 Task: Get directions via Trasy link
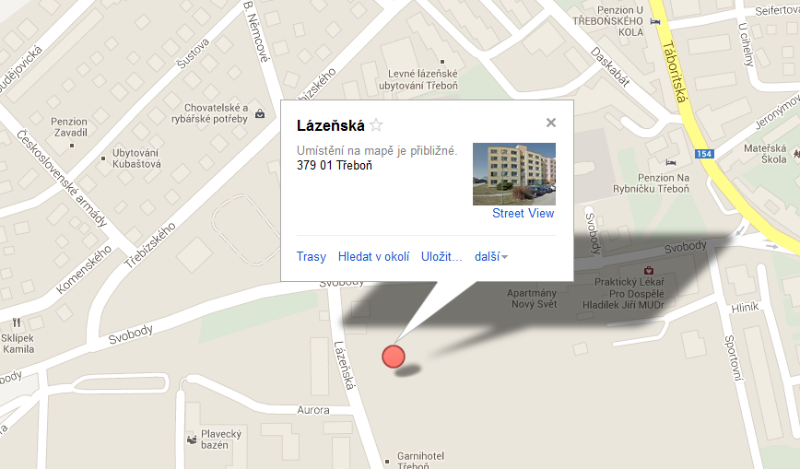click(311, 256)
